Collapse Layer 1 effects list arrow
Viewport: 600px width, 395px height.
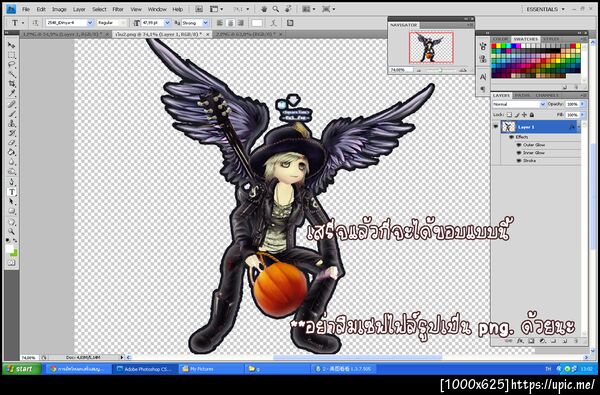pyautogui.click(x=579, y=127)
